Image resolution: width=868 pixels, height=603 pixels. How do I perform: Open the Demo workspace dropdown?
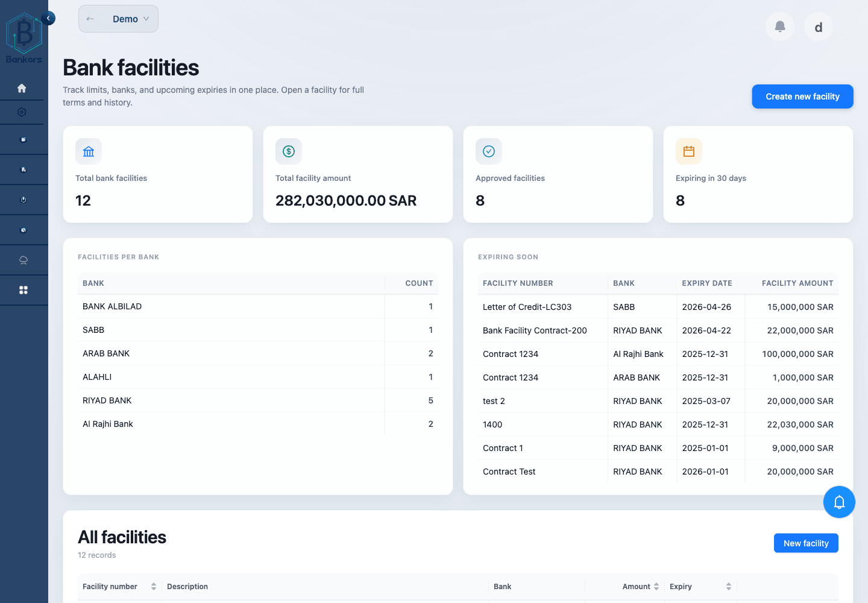coord(118,19)
